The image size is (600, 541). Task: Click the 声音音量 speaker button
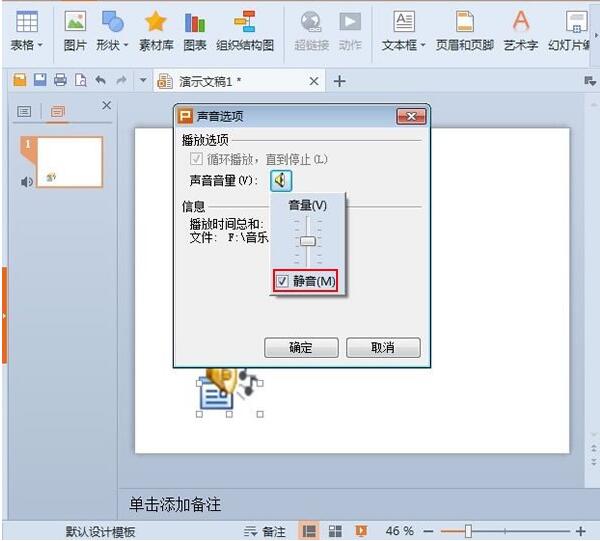click(281, 180)
